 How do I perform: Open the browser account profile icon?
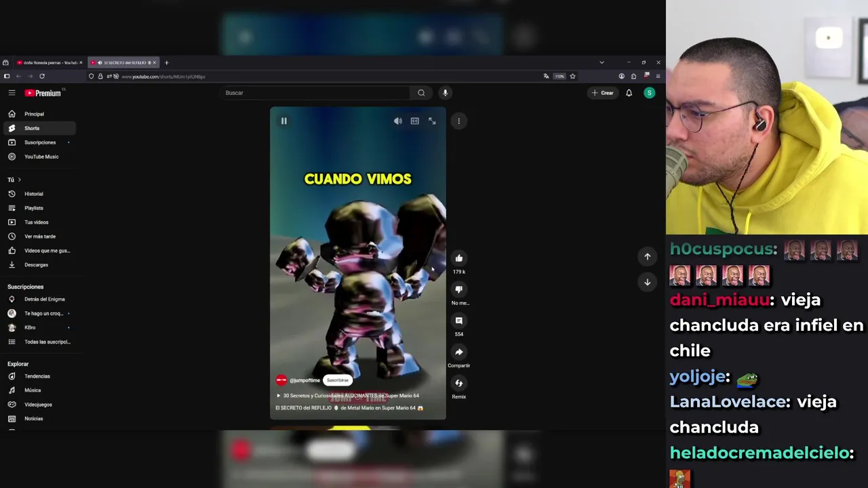(621, 77)
